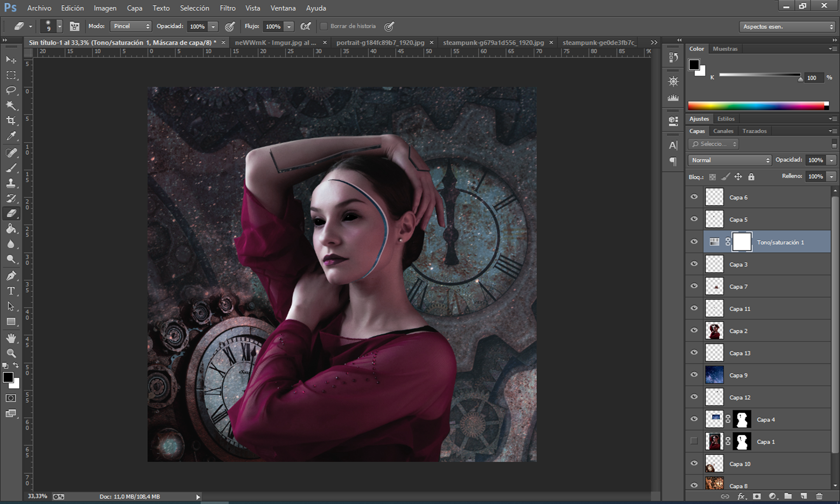840x504 pixels.
Task: Edit the zoom percentage field 33,33%
Action: click(37, 496)
